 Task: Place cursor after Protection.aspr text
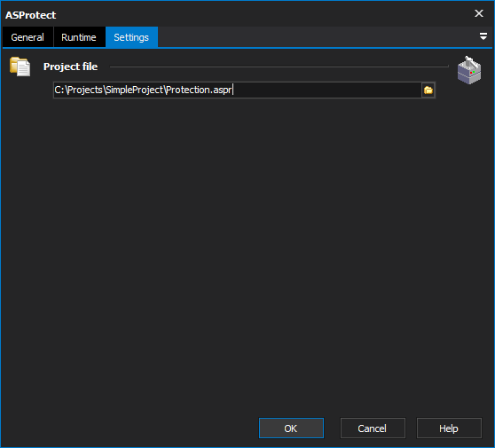pyautogui.click(x=232, y=90)
